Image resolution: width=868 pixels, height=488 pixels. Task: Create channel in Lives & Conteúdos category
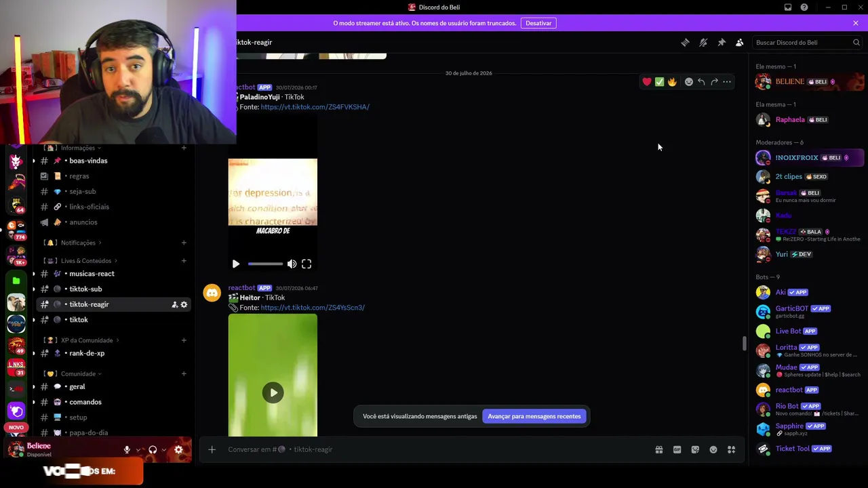tap(184, 261)
